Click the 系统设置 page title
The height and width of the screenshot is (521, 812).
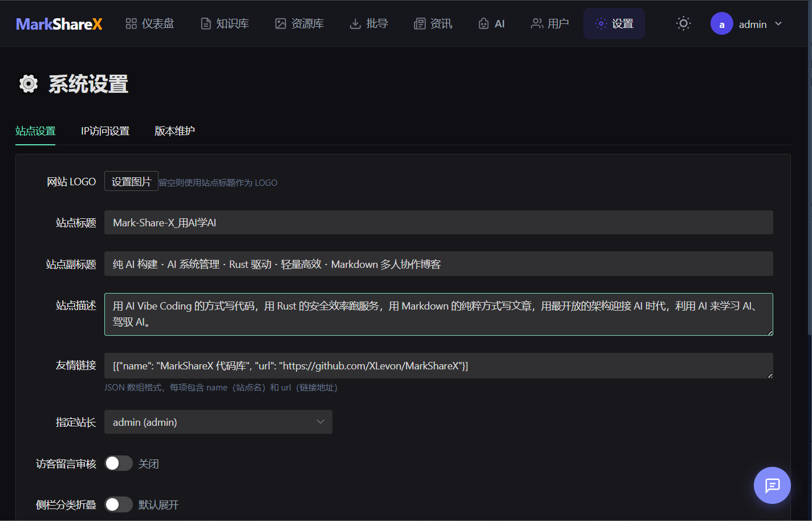click(88, 84)
